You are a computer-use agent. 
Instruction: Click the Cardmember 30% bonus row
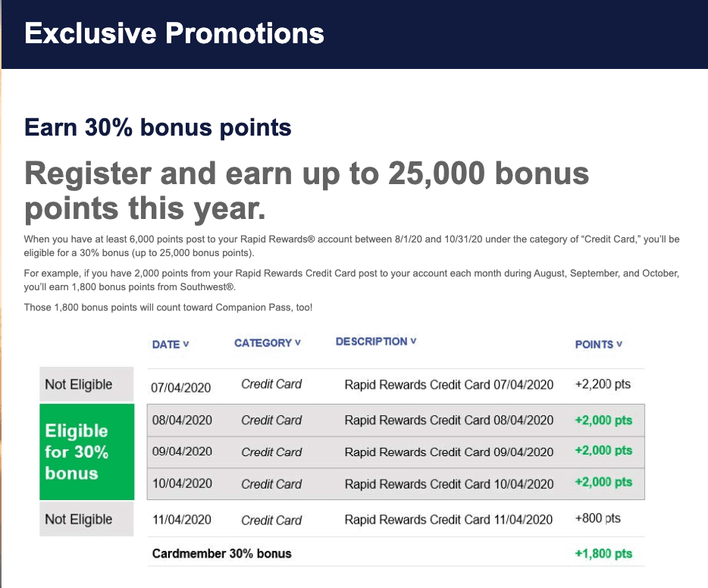396,553
